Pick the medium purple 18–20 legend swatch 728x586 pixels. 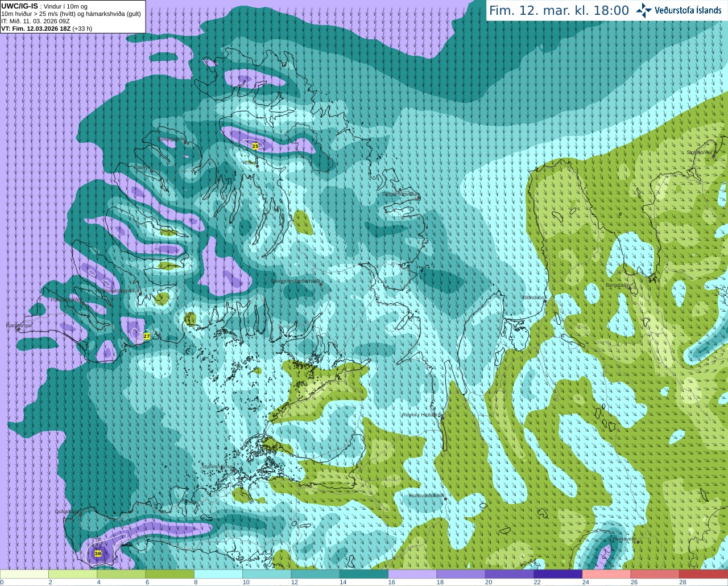pos(461,574)
